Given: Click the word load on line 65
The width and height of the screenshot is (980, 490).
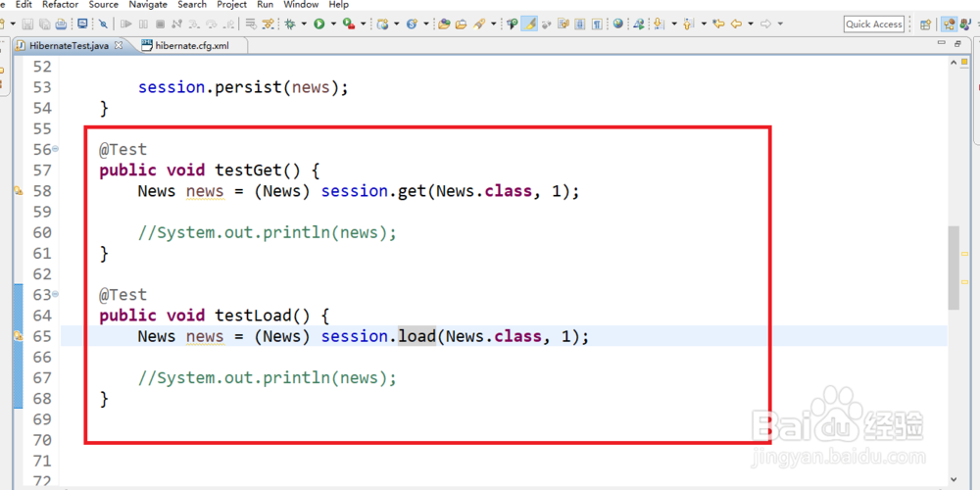Looking at the screenshot, I should (416, 336).
